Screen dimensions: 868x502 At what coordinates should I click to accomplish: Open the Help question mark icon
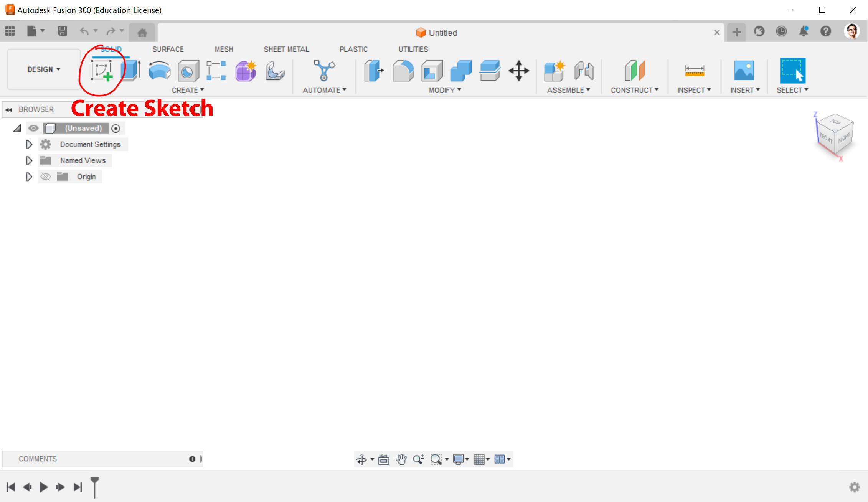tap(826, 31)
